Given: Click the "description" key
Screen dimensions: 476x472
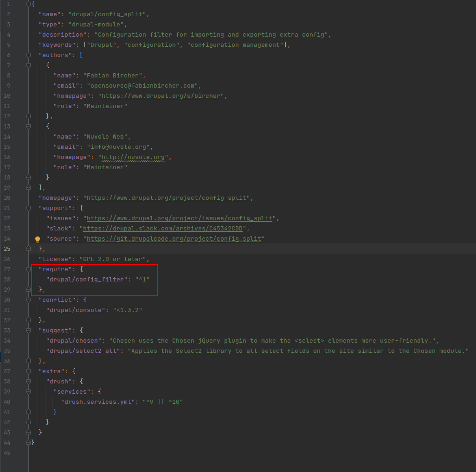Looking at the screenshot, I should 63,35.
